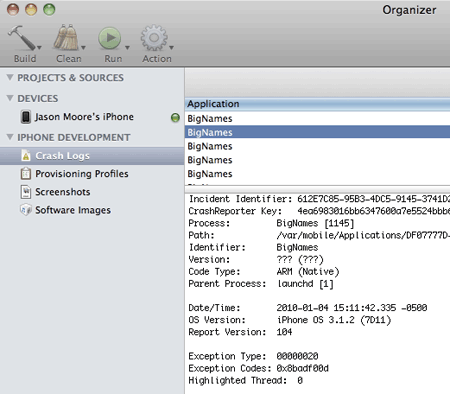Open Provisioning Profiles
Image resolution: width=450 pixels, height=394 pixels.
[x=82, y=174]
